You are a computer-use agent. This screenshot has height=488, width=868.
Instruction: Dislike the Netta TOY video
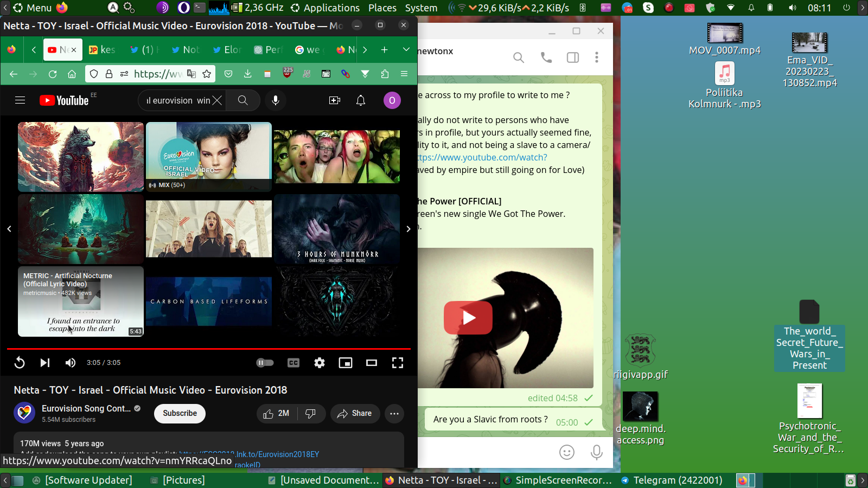311,414
